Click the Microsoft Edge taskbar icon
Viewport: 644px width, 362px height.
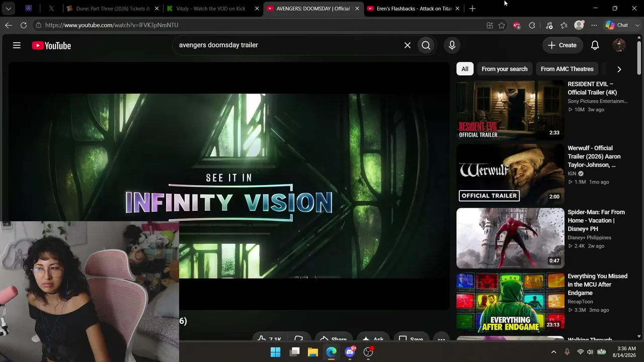coord(332,352)
